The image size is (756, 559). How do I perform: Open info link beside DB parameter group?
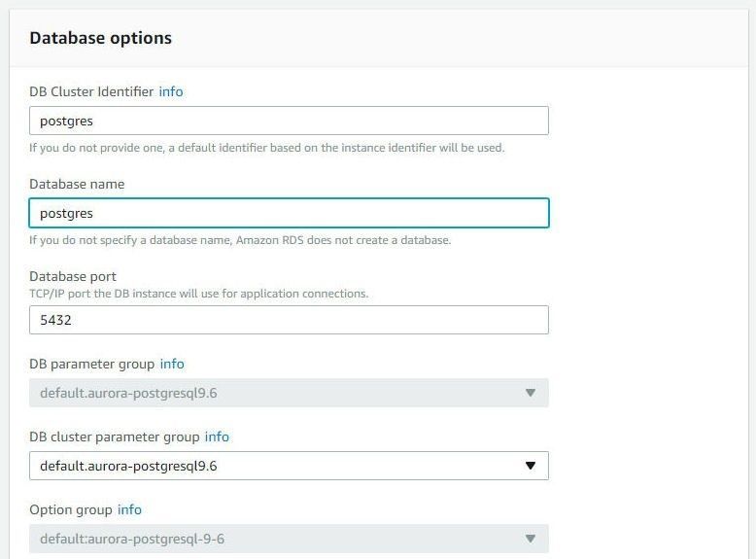172,364
